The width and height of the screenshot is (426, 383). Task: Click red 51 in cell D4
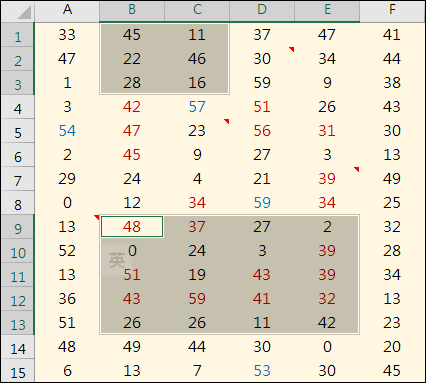click(262, 107)
